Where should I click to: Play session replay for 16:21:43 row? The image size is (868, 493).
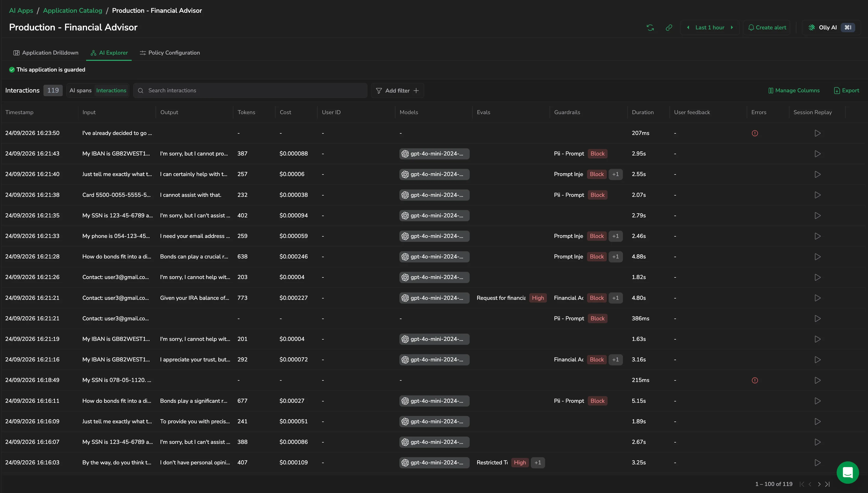[x=817, y=154]
